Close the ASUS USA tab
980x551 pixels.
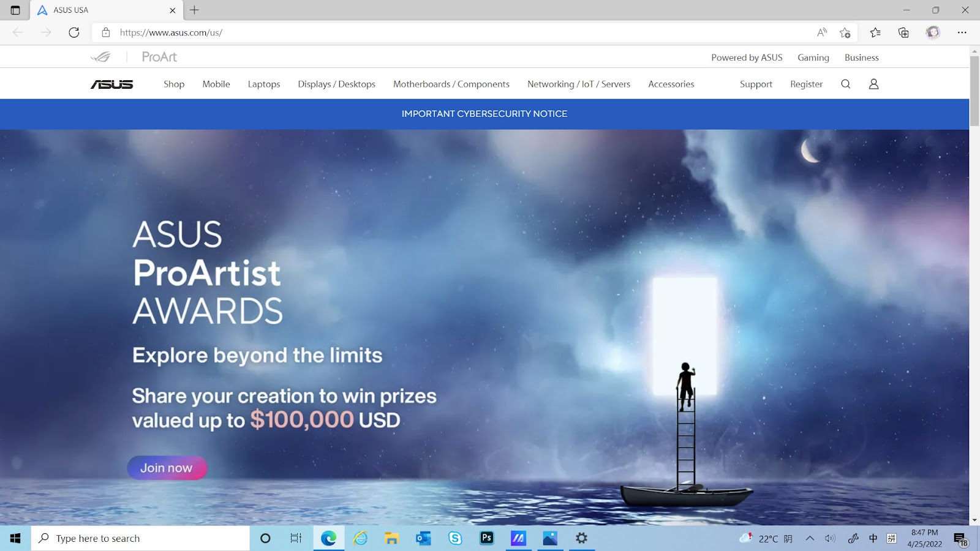[173, 10]
